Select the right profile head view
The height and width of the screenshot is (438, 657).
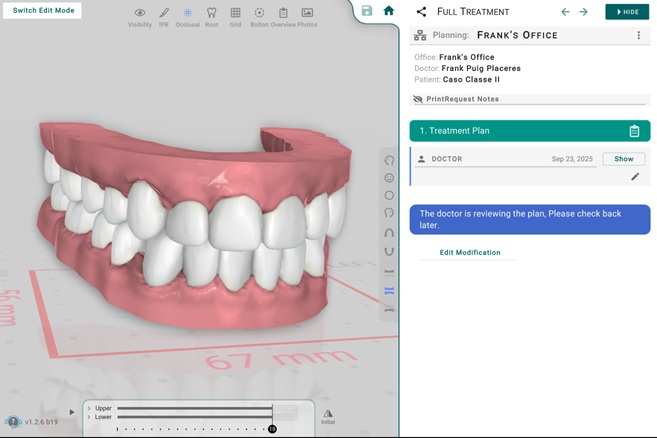click(389, 161)
